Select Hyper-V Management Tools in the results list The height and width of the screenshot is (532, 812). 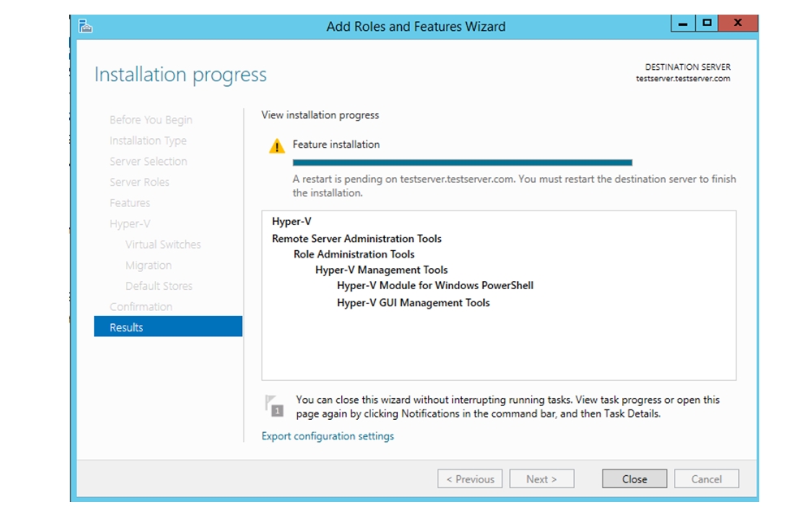click(382, 270)
